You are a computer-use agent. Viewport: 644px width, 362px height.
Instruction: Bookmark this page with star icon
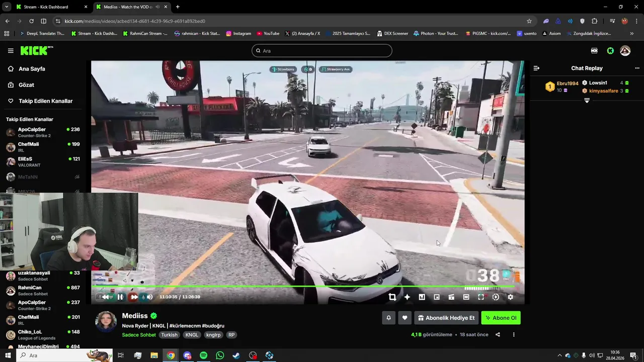pyautogui.click(x=529, y=21)
